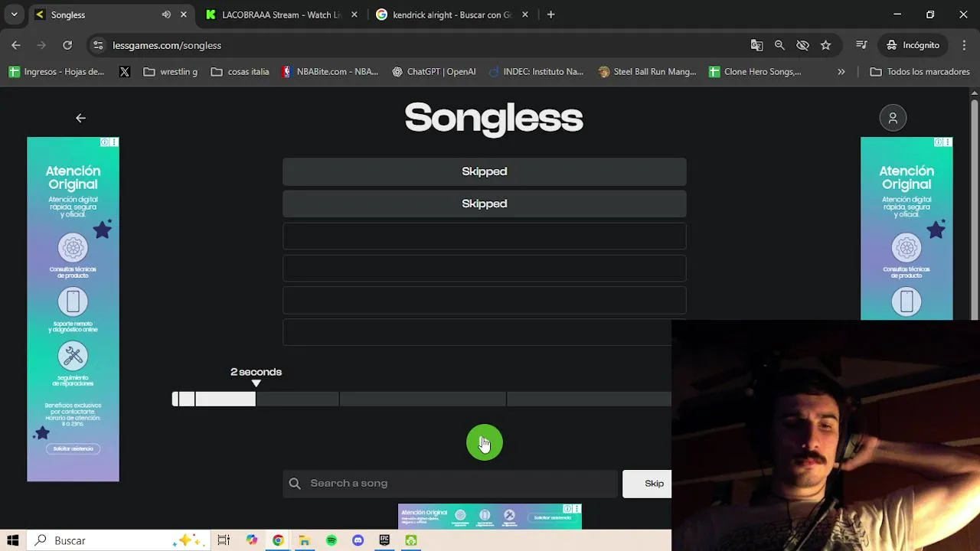Viewport: 980px width, 551px height.
Task: Open the INDEC: Instituto Na... bookmark
Action: coord(536,72)
